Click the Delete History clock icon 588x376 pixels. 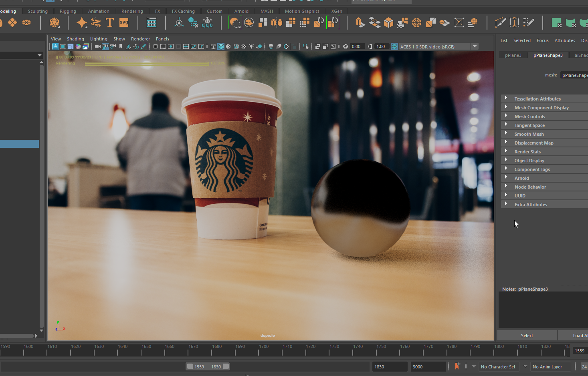193,23
